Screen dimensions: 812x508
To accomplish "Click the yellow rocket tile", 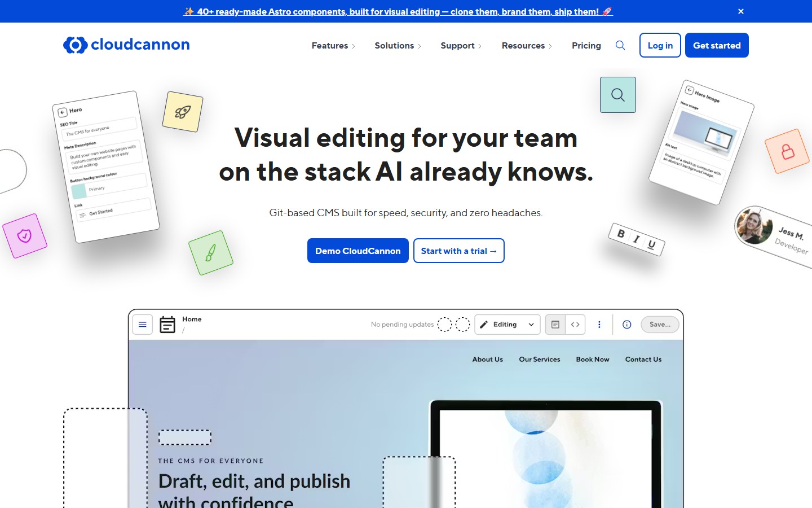I will click(183, 112).
